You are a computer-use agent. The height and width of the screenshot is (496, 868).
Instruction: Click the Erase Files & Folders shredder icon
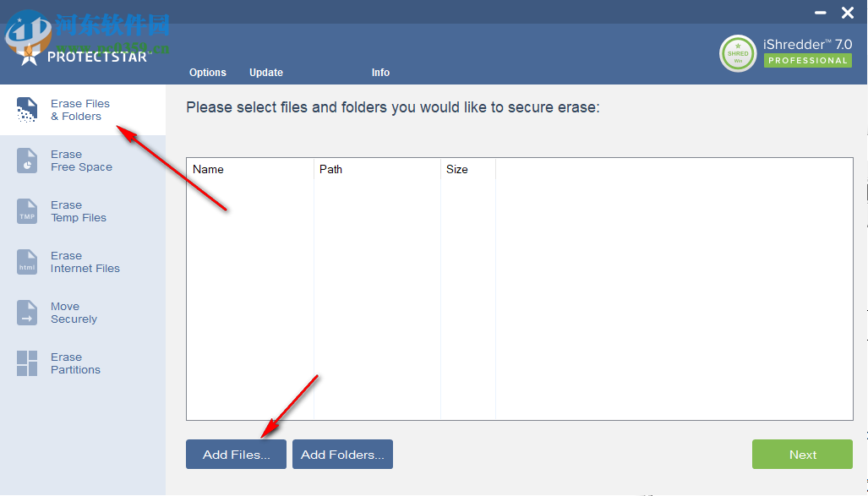(27, 110)
